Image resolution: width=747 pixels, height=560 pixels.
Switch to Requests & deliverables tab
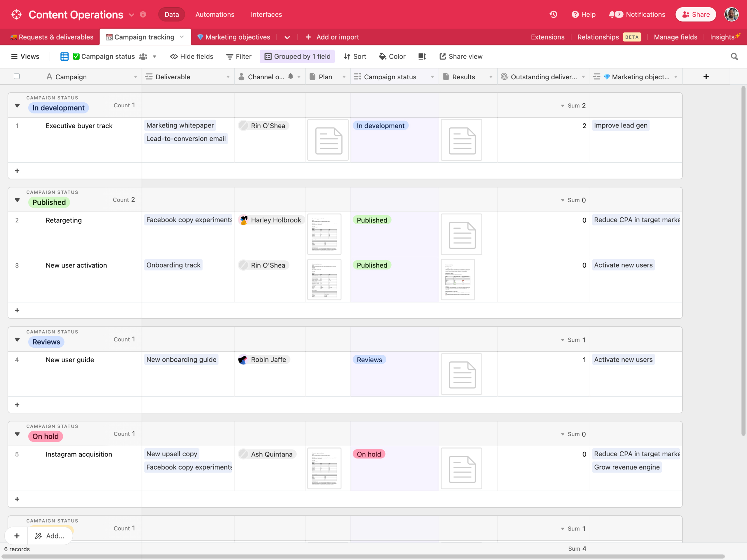pyautogui.click(x=51, y=37)
